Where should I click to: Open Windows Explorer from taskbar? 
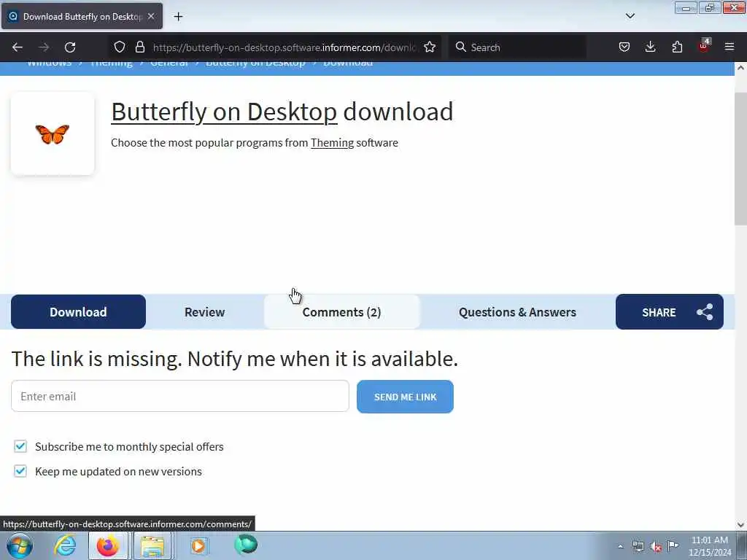click(152, 545)
